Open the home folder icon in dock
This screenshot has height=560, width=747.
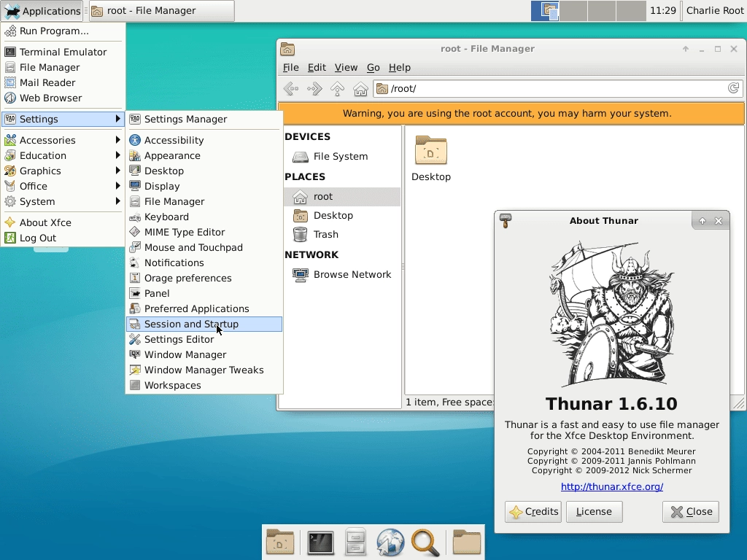pos(466,542)
